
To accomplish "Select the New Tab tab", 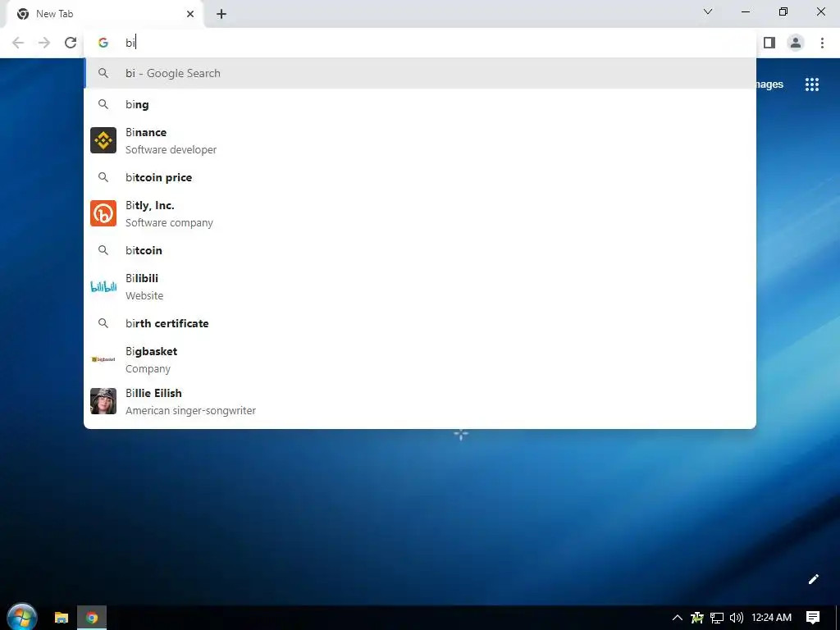I will coord(104,14).
